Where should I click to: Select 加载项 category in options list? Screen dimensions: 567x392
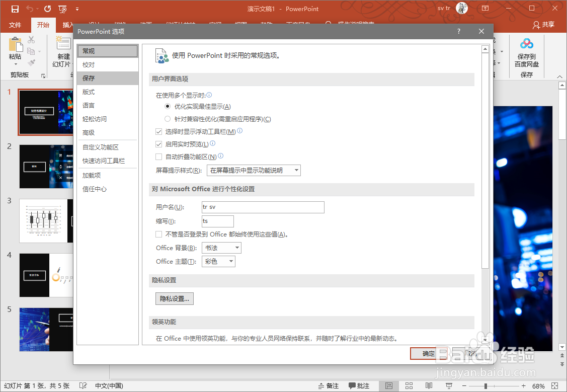click(x=107, y=176)
